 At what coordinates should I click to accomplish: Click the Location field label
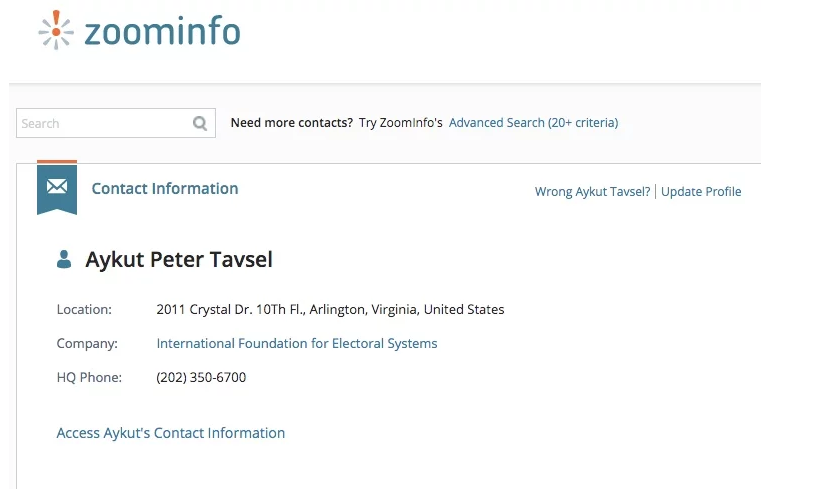(84, 310)
